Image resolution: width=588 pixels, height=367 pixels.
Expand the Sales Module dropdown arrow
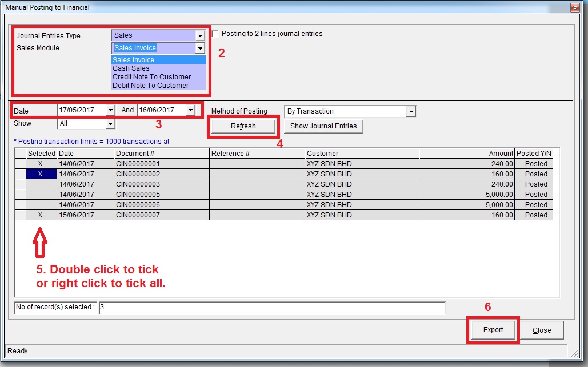[199, 49]
